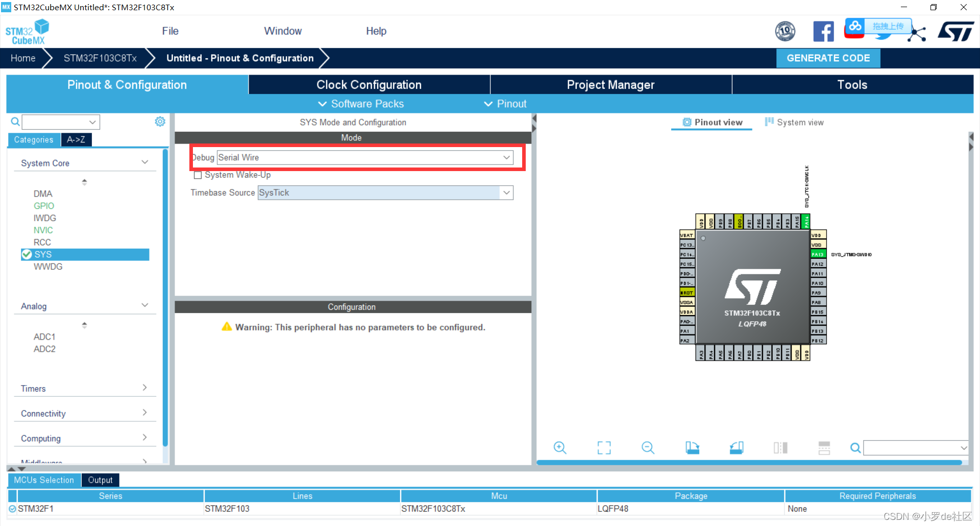Image resolution: width=980 pixels, height=526 pixels.
Task: Open the Output tab at the bottom
Action: click(100, 480)
